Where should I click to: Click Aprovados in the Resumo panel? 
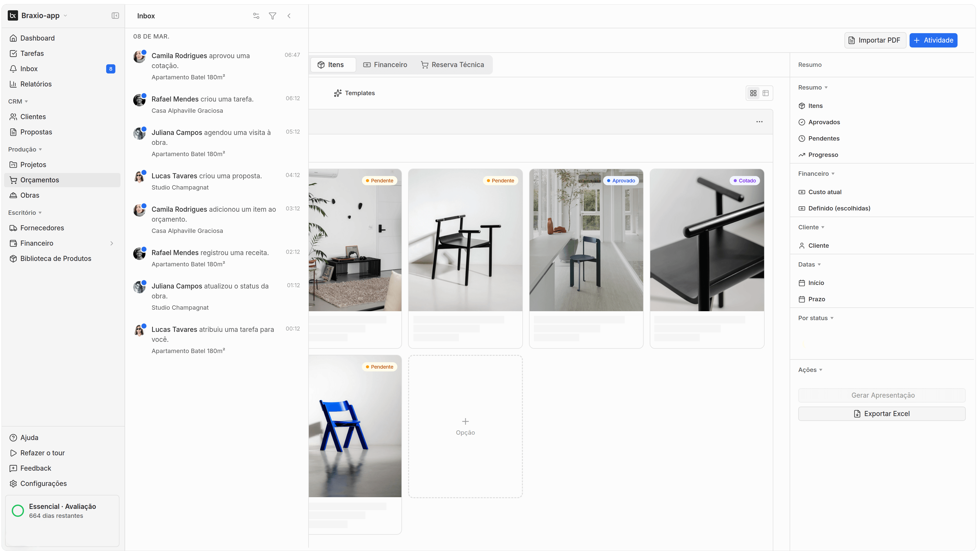coord(819,122)
